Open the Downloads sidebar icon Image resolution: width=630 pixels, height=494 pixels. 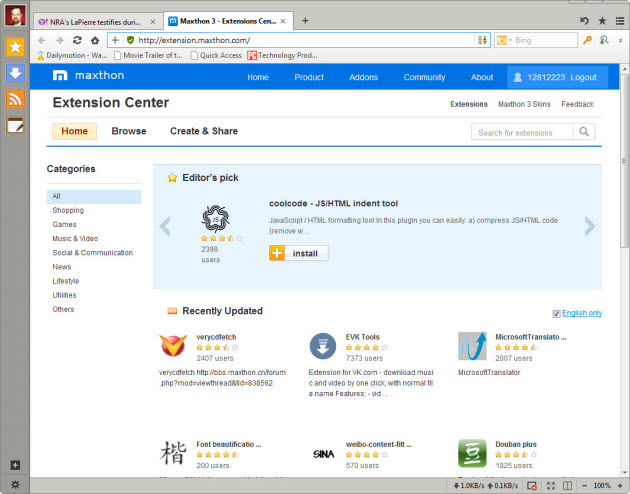pyautogui.click(x=15, y=73)
